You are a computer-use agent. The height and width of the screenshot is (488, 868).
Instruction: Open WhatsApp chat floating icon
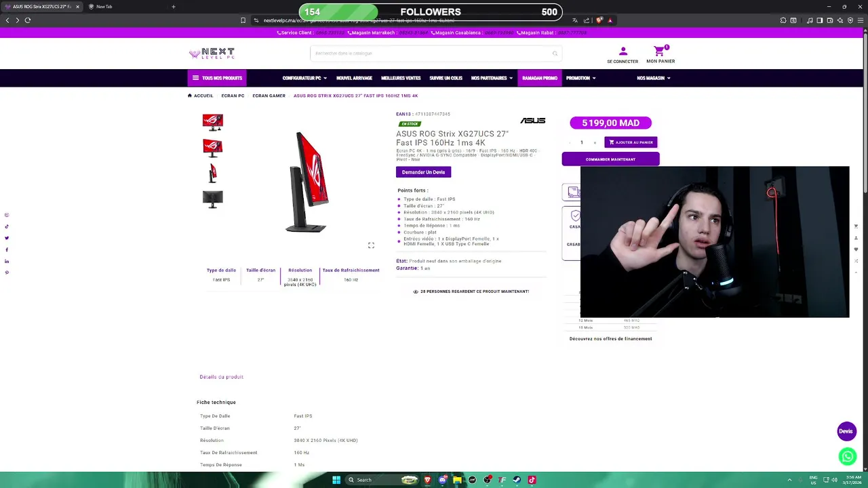(x=847, y=457)
